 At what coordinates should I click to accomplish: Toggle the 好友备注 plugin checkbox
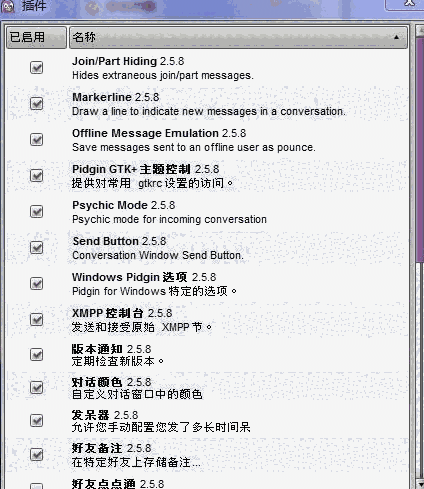coord(36,455)
